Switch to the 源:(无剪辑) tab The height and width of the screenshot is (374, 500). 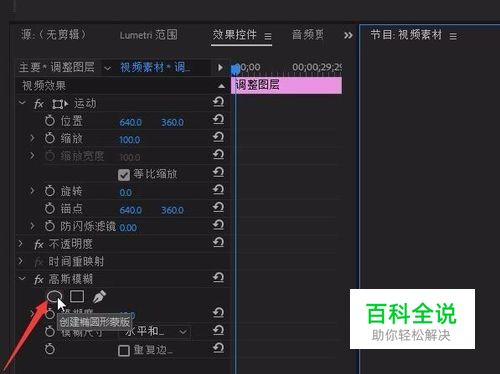click(53, 34)
